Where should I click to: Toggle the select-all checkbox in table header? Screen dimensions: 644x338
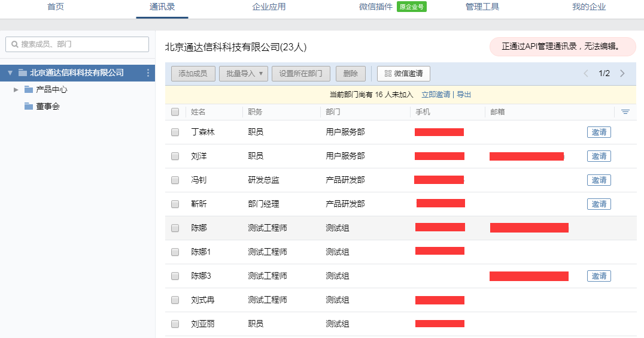point(175,112)
